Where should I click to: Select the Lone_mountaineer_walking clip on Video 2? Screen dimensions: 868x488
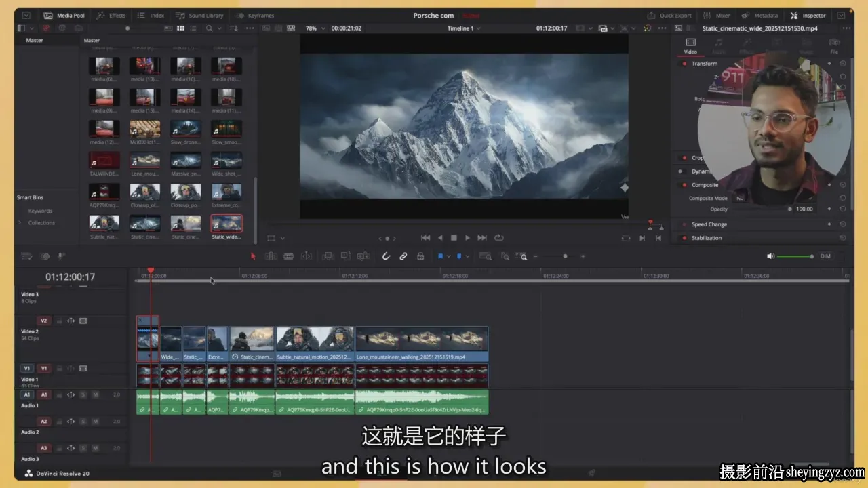(x=422, y=344)
